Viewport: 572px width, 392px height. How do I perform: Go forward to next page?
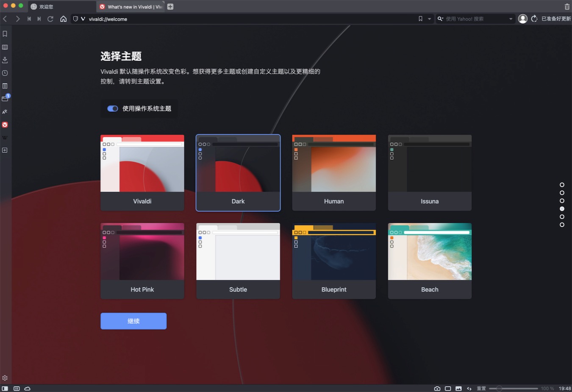point(17,19)
